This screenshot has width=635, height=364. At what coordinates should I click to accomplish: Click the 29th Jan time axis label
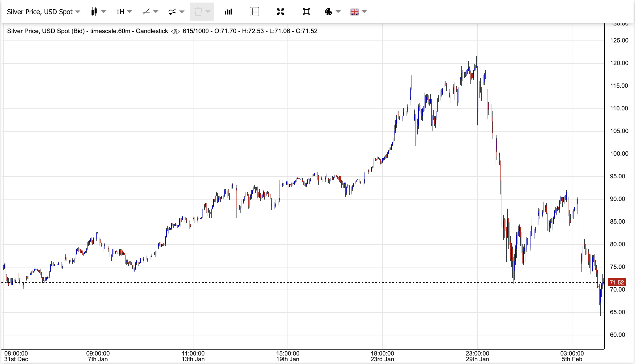[x=477, y=359]
